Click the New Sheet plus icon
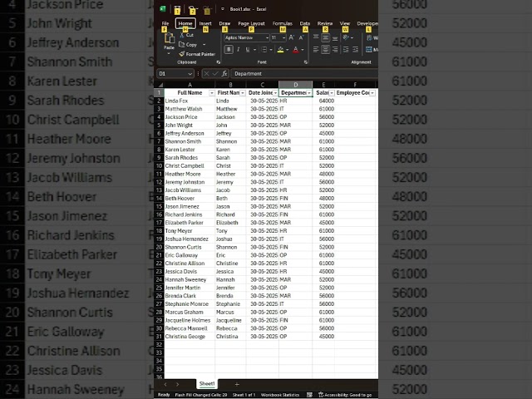The image size is (532, 399). (x=237, y=384)
